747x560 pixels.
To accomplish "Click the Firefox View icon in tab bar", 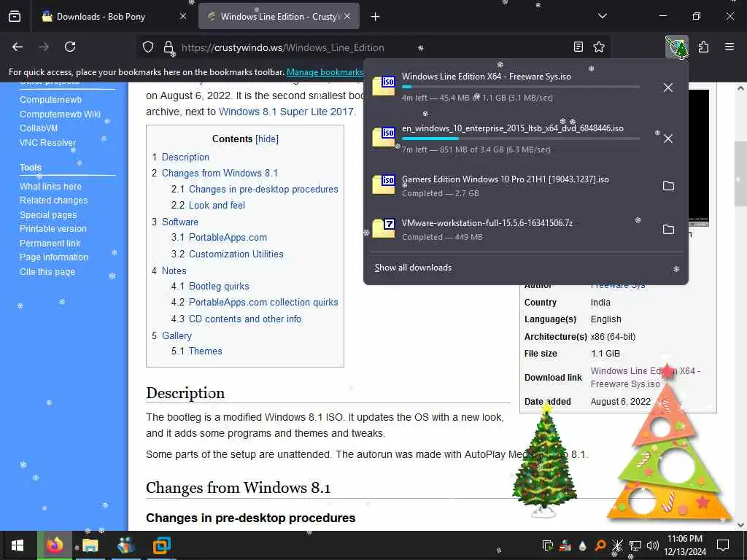I will [15, 17].
